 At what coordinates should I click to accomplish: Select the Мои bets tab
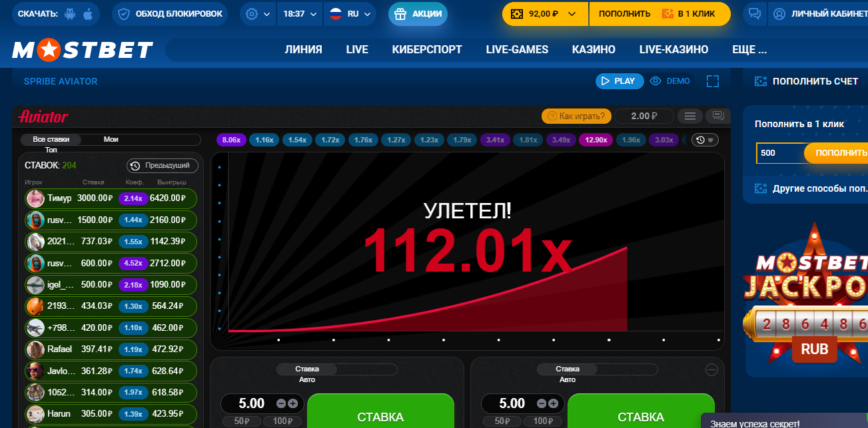click(111, 140)
